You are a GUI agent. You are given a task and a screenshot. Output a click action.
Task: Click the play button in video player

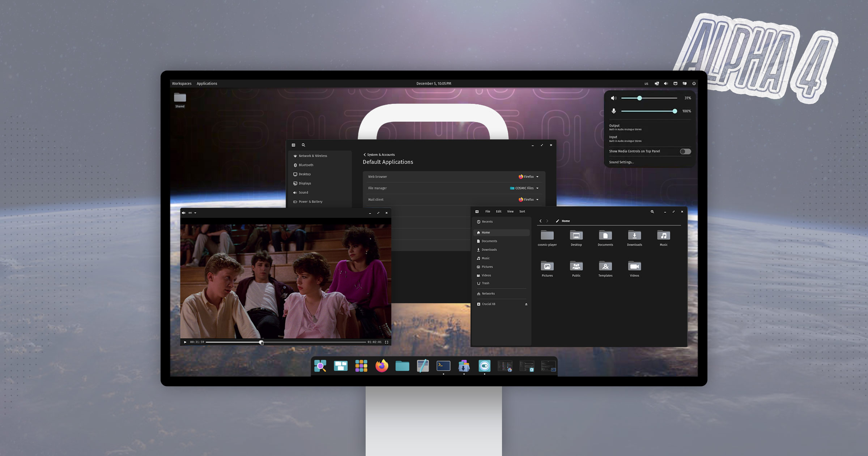185,342
